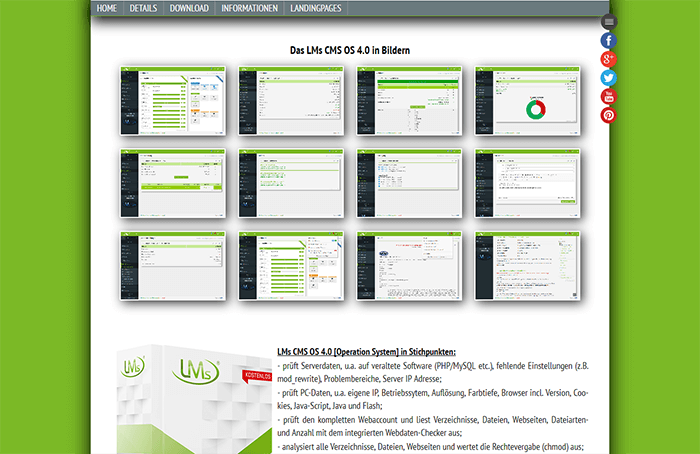Click the LMs CMS product box image

[x=194, y=400]
